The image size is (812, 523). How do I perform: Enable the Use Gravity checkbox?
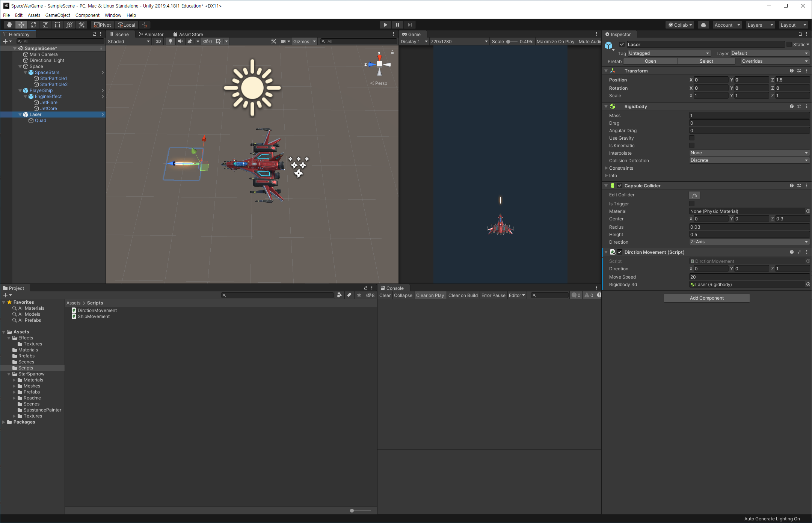[x=691, y=138]
